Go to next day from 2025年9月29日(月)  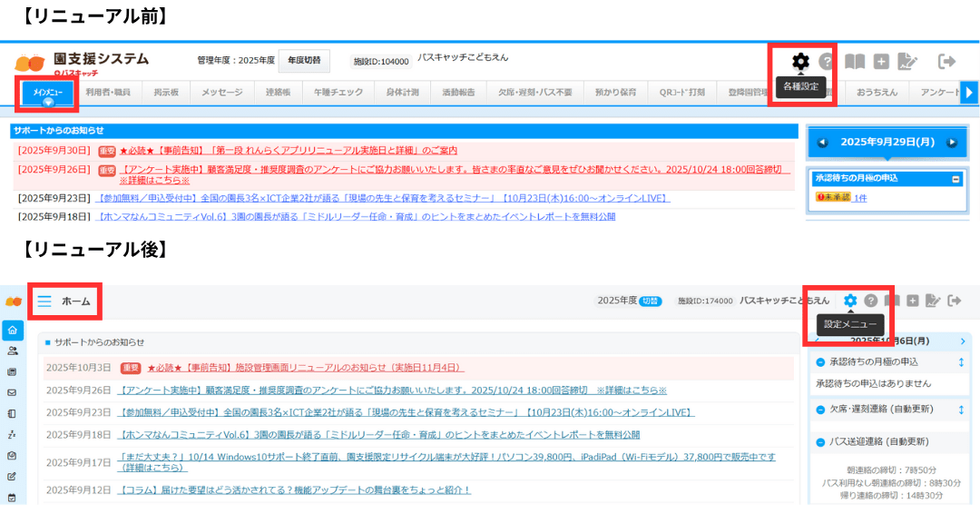click(952, 143)
